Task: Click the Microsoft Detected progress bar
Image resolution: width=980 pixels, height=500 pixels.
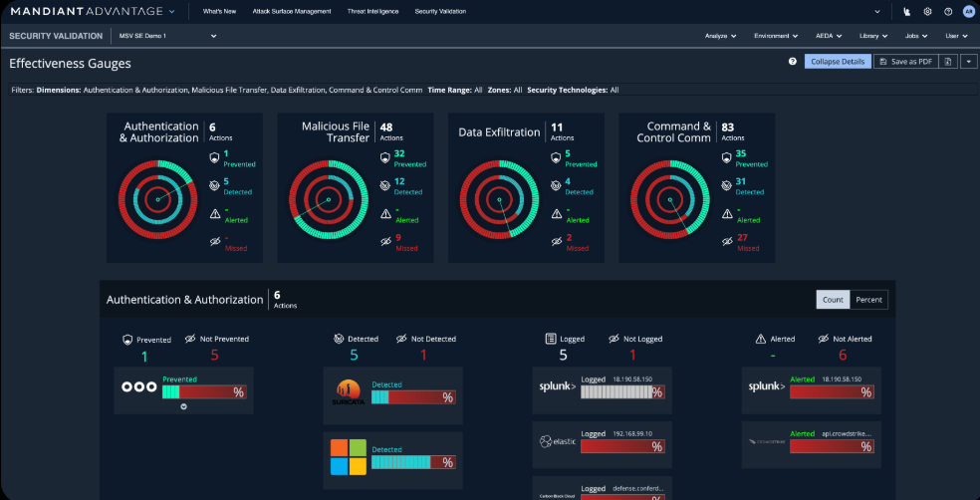Action: 413,462
